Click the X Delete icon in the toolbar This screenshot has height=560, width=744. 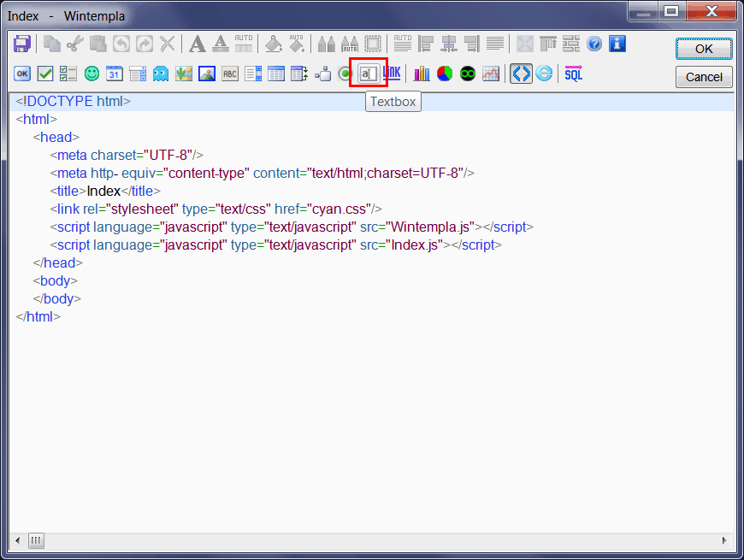point(168,44)
